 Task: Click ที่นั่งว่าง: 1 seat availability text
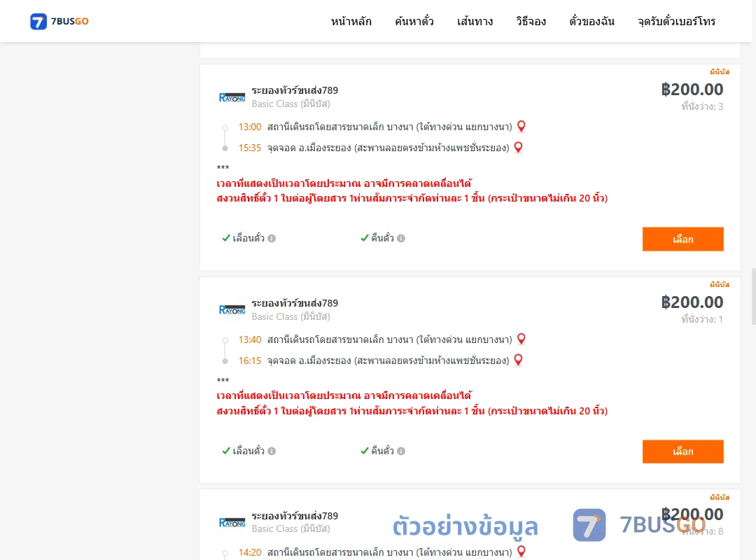(702, 318)
